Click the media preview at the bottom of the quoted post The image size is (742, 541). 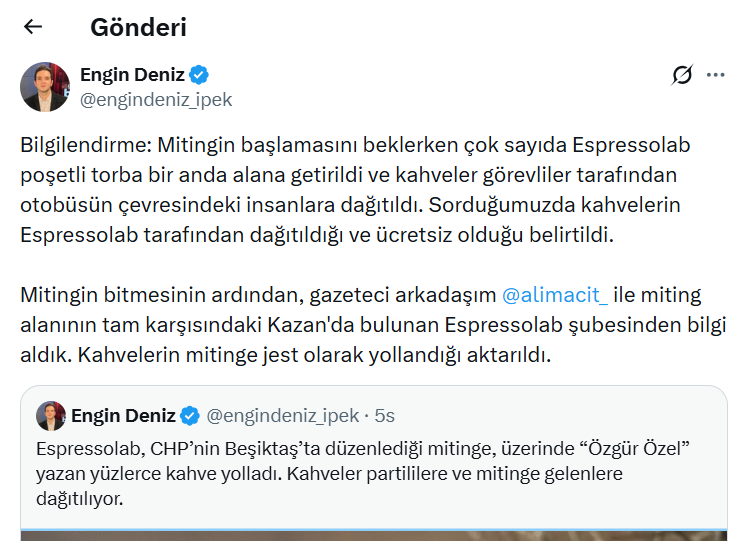[374, 535]
